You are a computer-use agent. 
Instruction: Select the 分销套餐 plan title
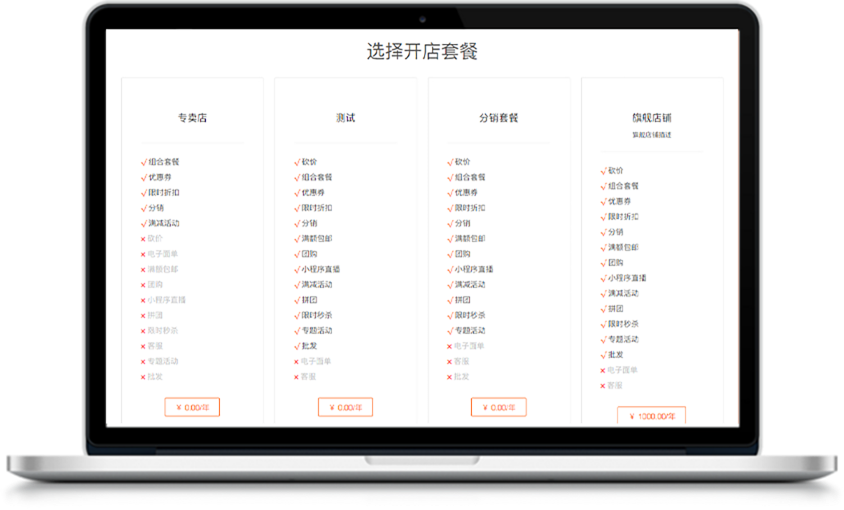pos(498,117)
